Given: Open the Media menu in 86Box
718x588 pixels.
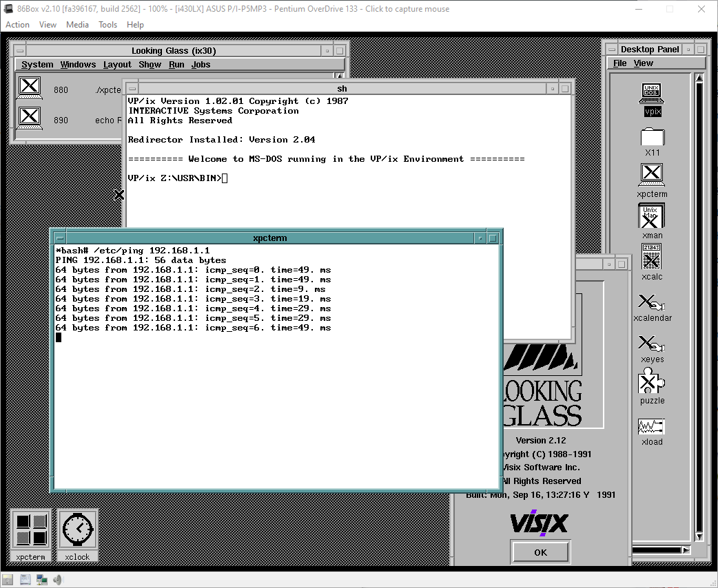Looking at the screenshot, I should tap(77, 24).
